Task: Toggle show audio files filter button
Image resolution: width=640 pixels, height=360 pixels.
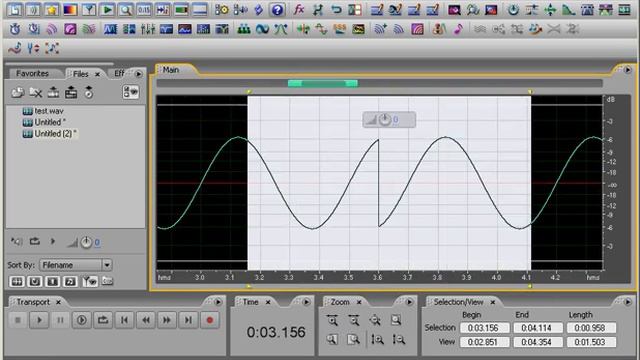Action: (17, 281)
